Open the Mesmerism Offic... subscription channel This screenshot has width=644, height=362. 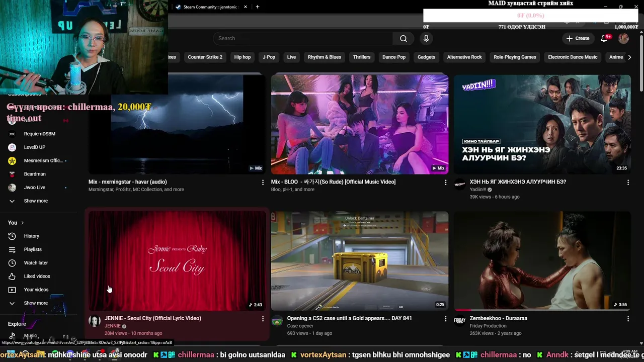39,161
